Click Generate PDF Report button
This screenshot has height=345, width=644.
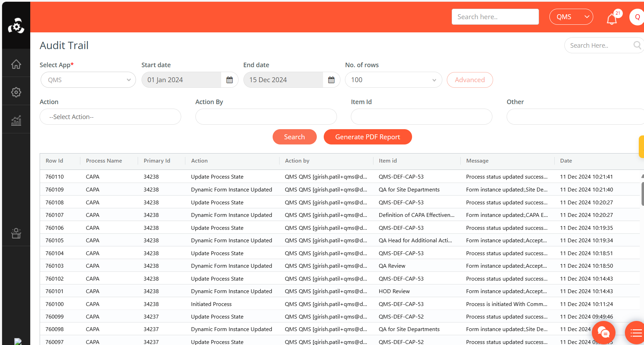pyautogui.click(x=368, y=137)
